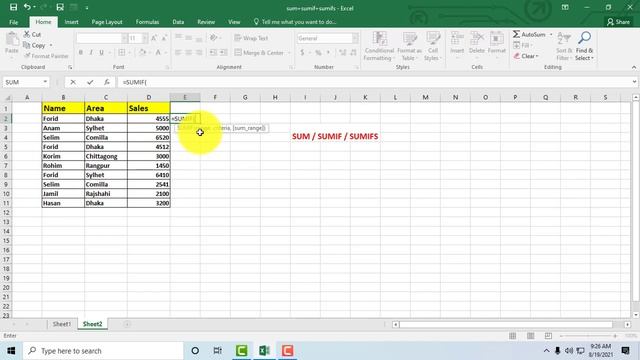
Task: Switch to the Formulas tab
Action: pos(147,22)
